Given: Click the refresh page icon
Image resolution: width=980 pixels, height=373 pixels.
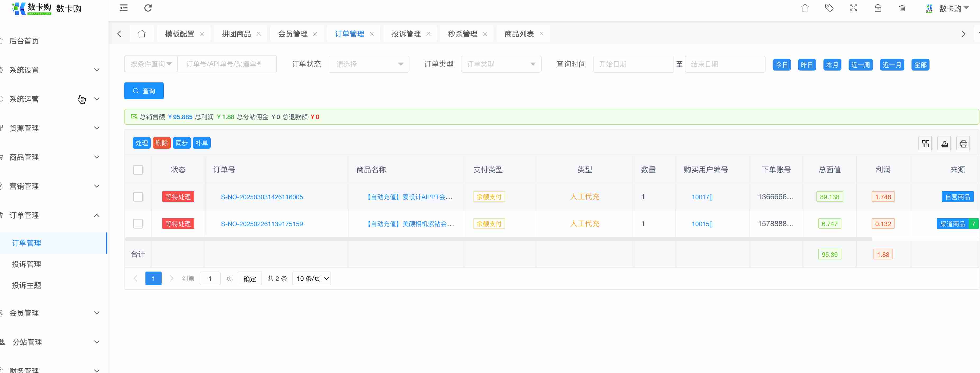Looking at the screenshot, I should pyautogui.click(x=148, y=8).
